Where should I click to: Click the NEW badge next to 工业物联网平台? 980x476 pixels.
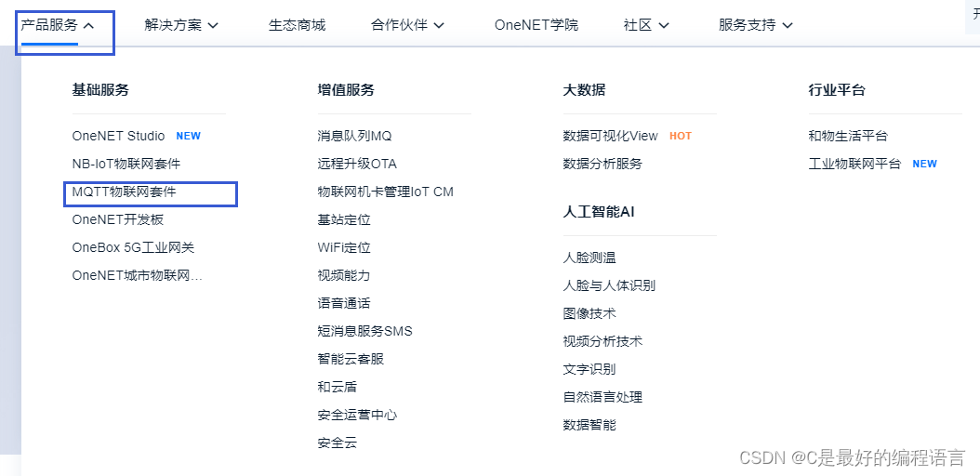(924, 164)
